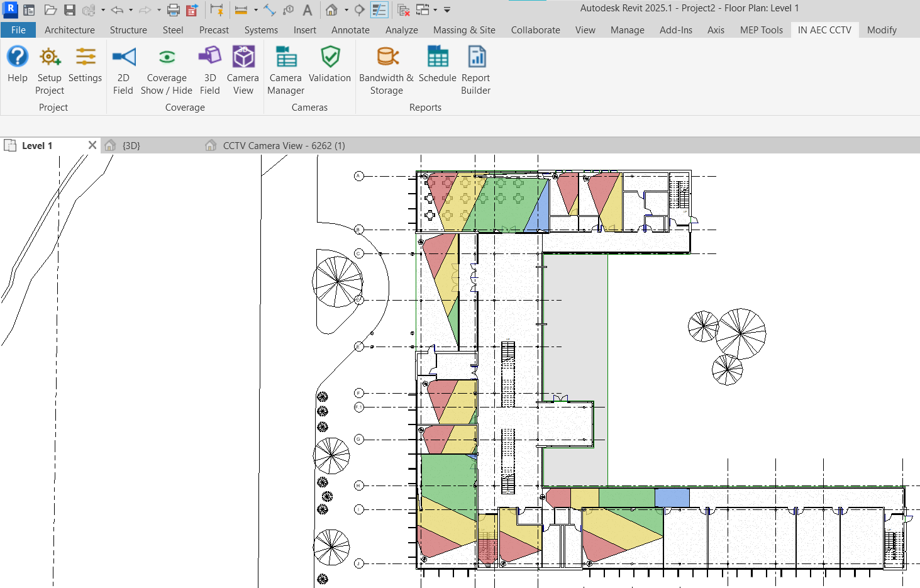Open the Schedule table tool
Image resolution: width=920 pixels, height=588 pixels.
click(x=438, y=64)
